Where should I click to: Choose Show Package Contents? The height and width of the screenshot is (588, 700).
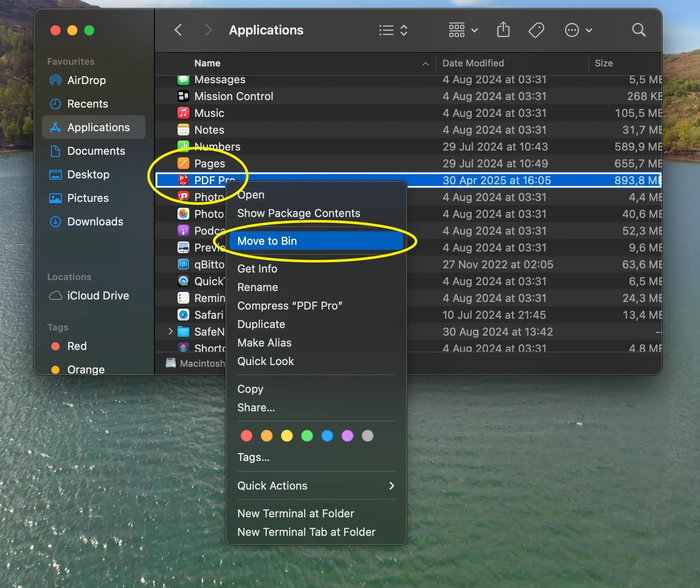(316, 213)
